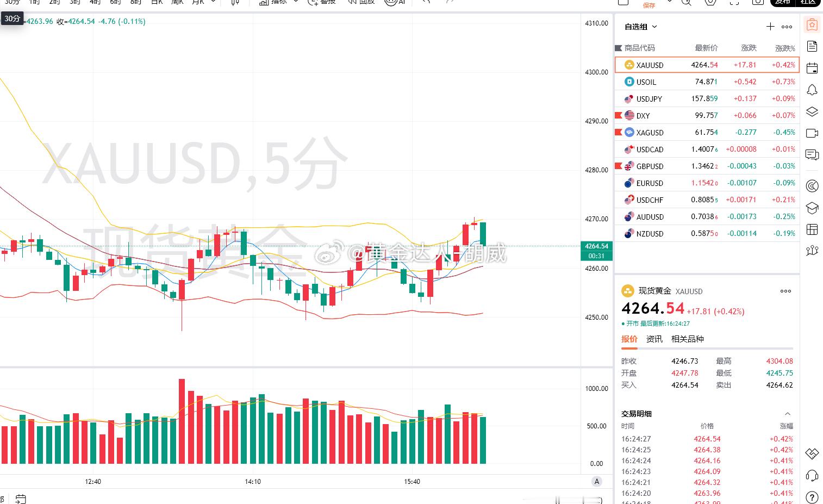Viewport: 823px width, 504px height.
Task: Select the AUDUSD symbol name
Action: (650, 217)
